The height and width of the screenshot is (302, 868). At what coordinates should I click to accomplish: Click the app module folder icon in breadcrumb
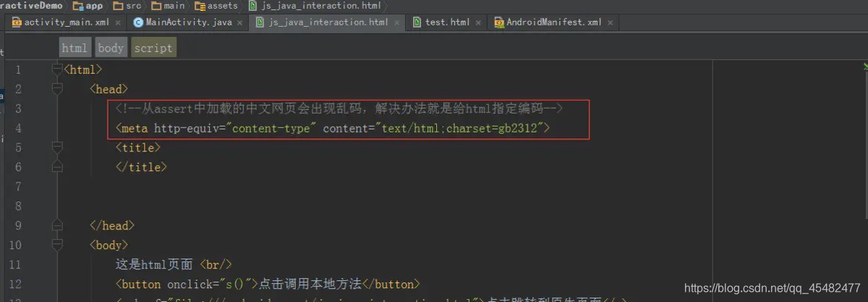coord(78,5)
